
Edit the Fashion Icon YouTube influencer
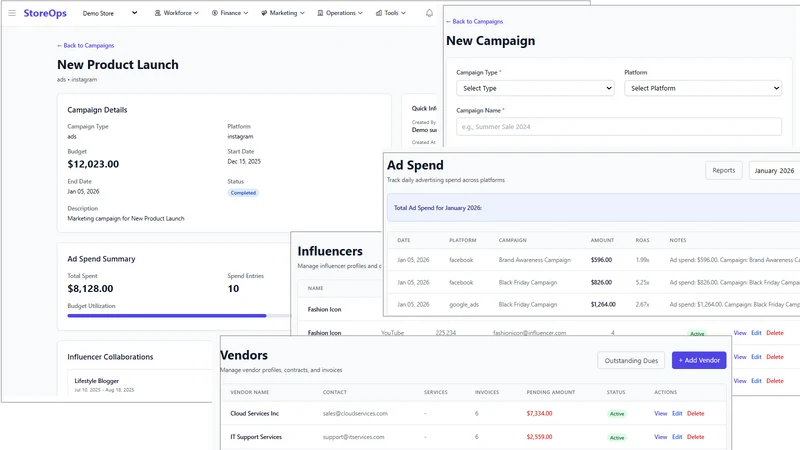click(x=756, y=333)
